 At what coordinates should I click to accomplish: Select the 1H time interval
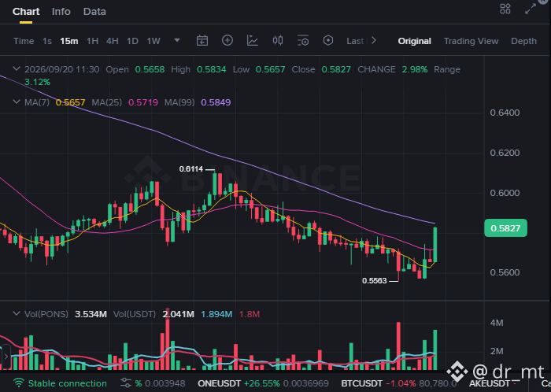(x=92, y=41)
